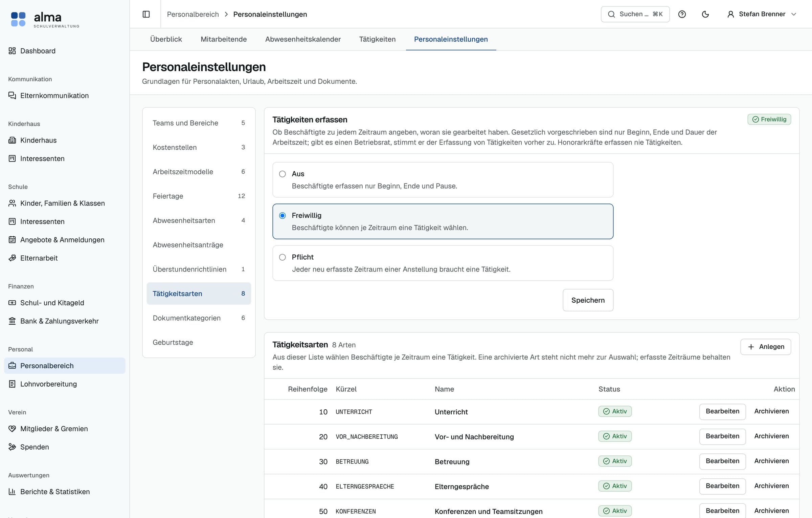
Task: Open the Abwesenheitskalender tab
Action: (x=303, y=39)
